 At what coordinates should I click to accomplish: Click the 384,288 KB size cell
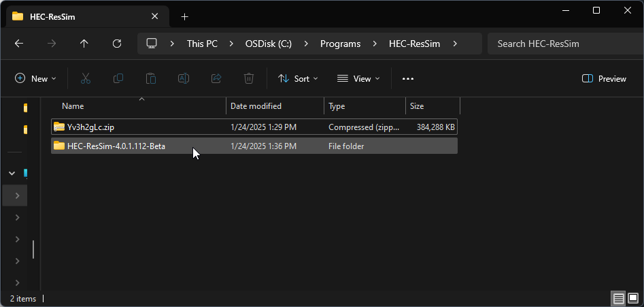(x=435, y=127)
